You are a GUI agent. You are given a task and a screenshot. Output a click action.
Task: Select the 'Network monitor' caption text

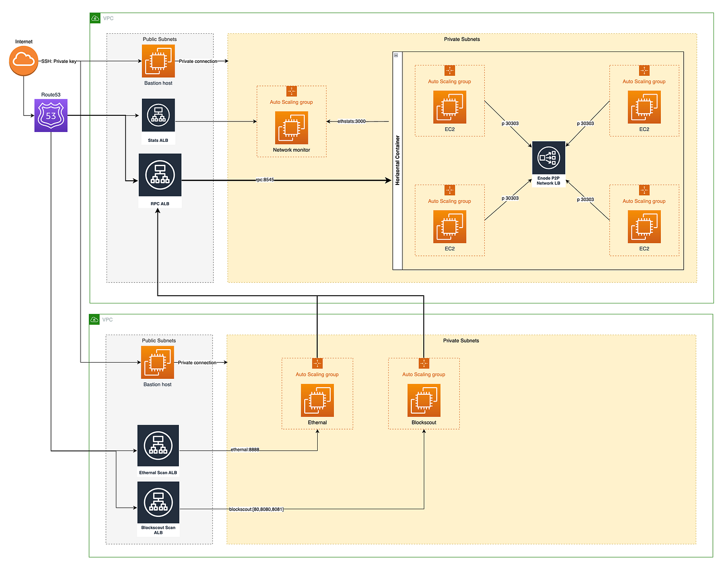pyautogui.click(x=292, y=150)
